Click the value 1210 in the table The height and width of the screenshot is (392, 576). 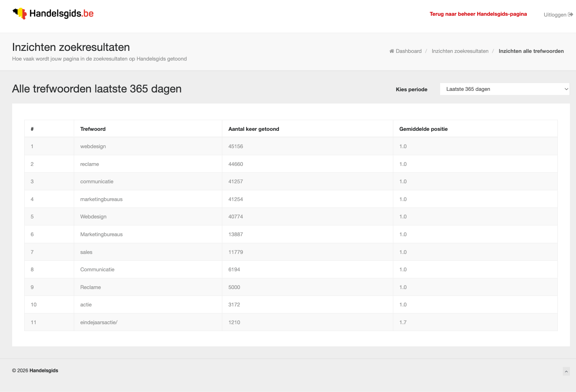tap(234, 323)
